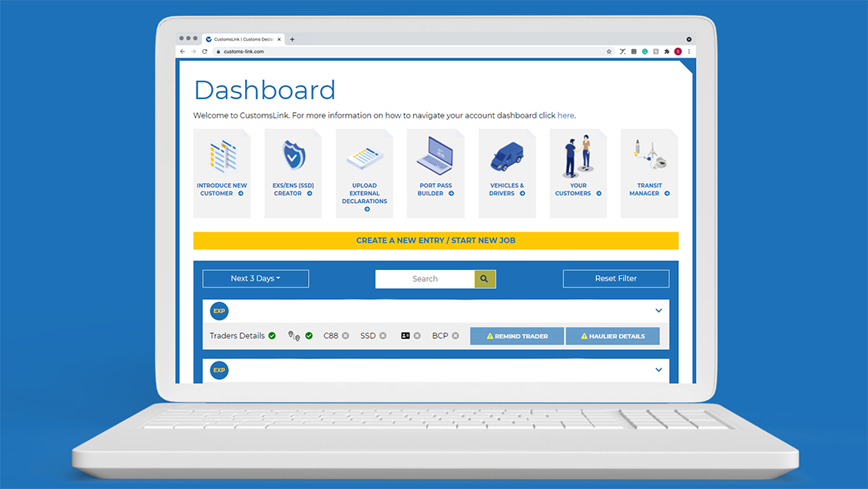This screenshot has height=489, width=868.
Task: Click the second EXP badge icon
Action: pyautogui.click(x=219, y=370)
